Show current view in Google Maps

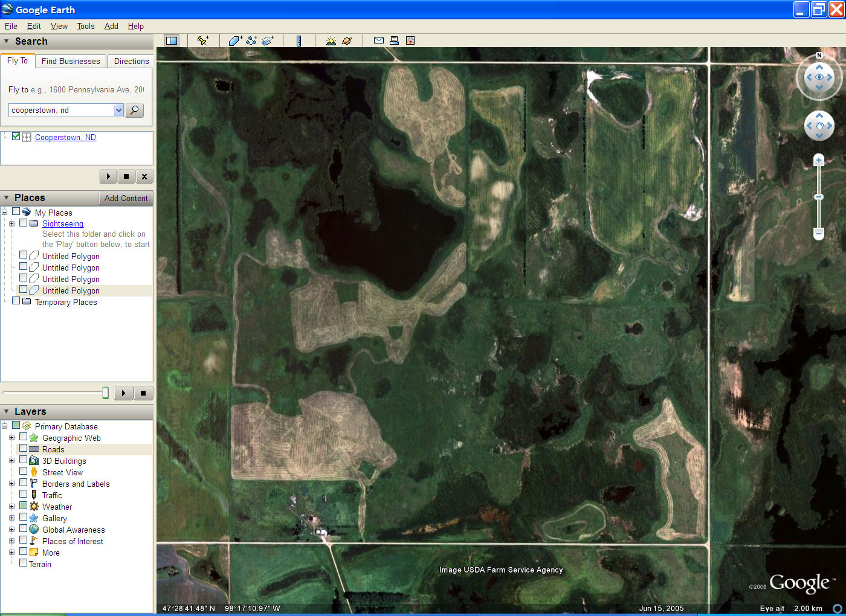click(x=410, y=40)
